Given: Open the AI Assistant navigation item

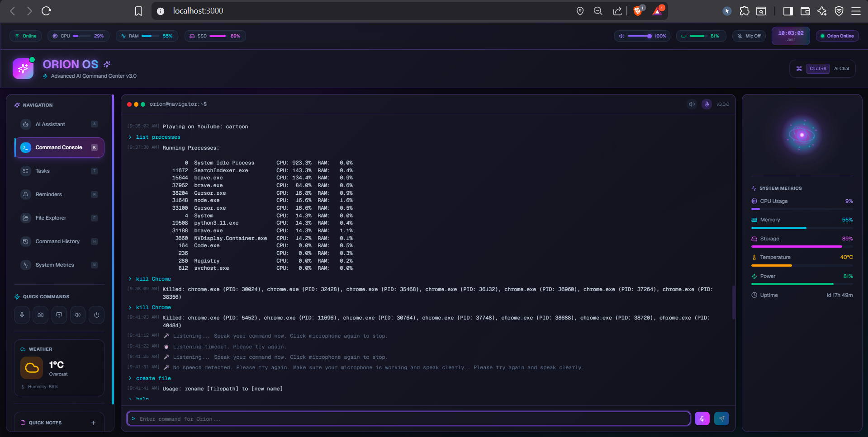Looking at the screenshot, I should pyautogui.click(x=59, y=124).
